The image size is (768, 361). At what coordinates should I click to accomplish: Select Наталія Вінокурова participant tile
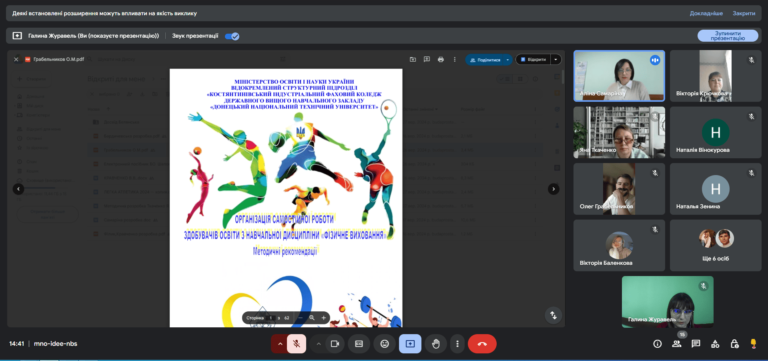[x=716, y=132]
